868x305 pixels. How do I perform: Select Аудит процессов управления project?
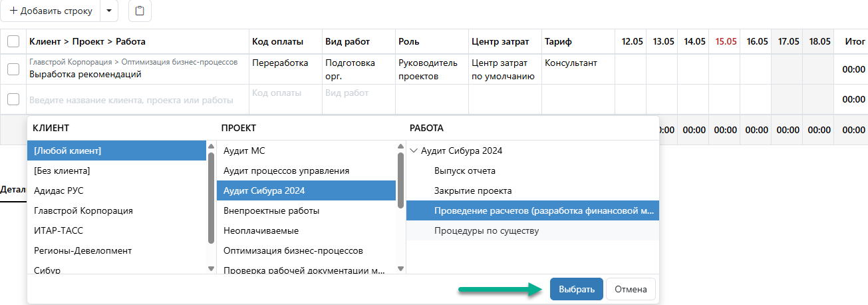pos(307,170)
